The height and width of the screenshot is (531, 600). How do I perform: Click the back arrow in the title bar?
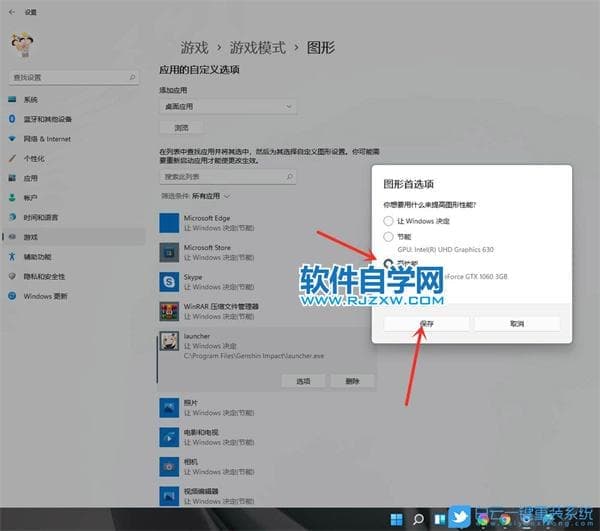pyautogui.click(x=11, y=12)
